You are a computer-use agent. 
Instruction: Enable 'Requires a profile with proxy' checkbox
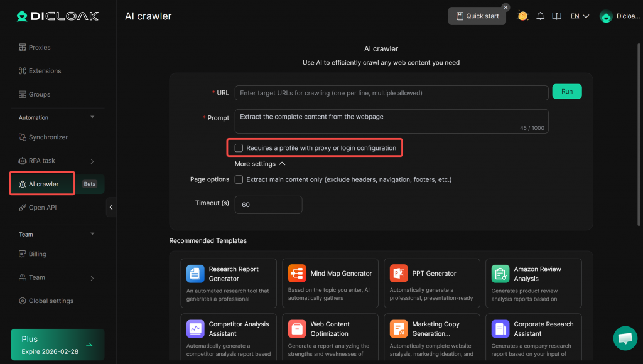click(x=239, y=148)
